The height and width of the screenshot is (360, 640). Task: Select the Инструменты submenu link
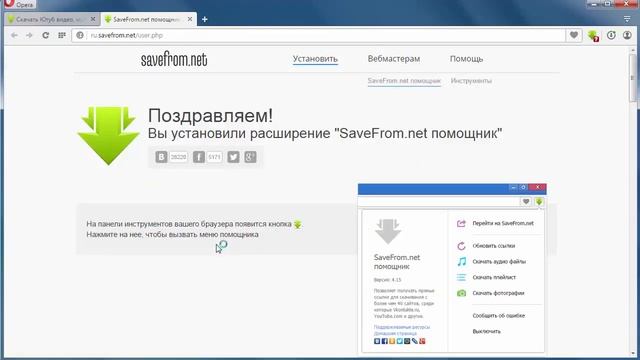tap(471, 81)
